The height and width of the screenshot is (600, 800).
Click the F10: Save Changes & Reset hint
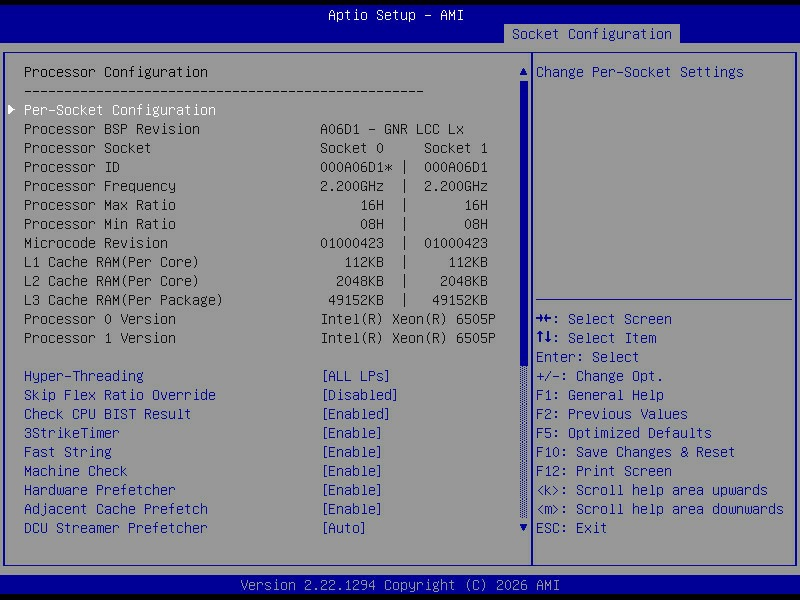point(636,452)
